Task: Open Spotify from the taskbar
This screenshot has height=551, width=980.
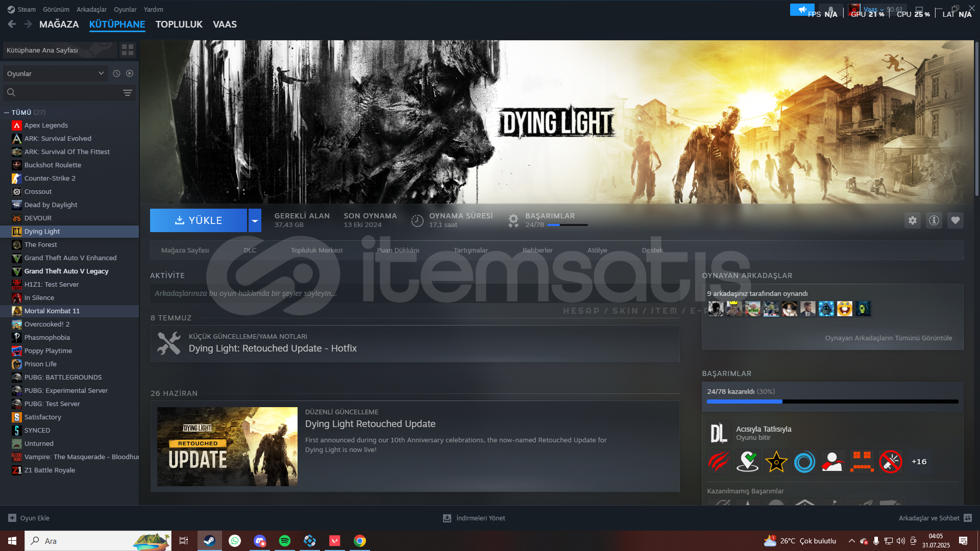Action: 285,541
